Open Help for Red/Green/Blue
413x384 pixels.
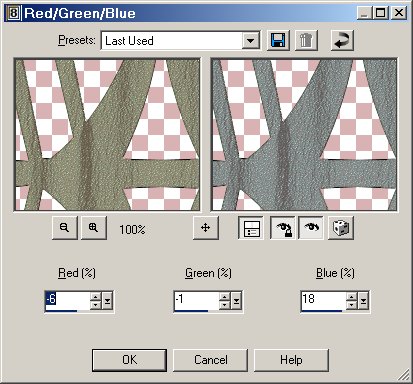coord(291,360)
